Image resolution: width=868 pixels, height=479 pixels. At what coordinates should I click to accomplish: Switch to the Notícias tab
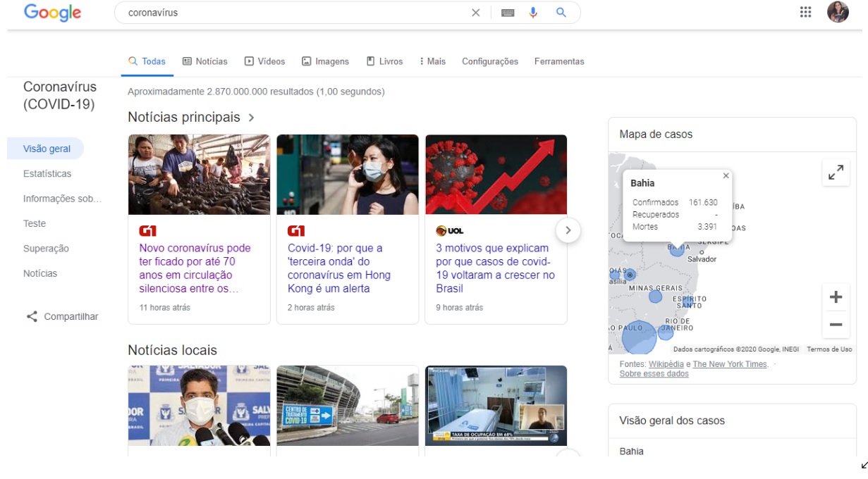coord(204,61)
